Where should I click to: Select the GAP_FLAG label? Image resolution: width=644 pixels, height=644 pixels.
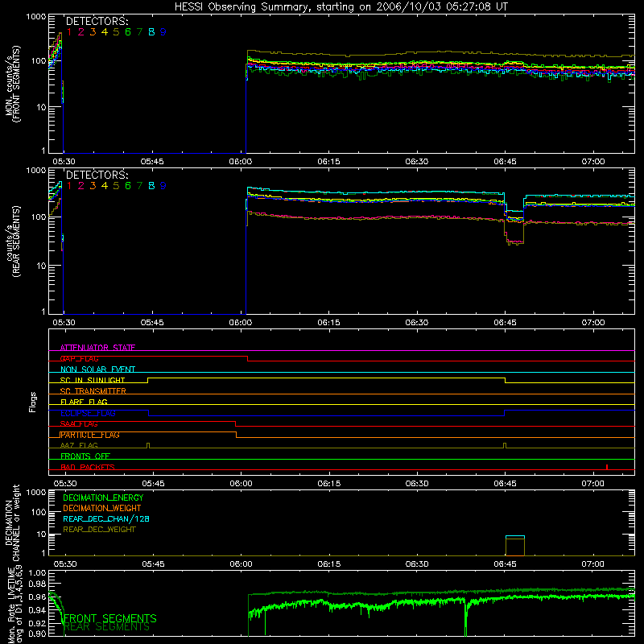click(79, 358)
